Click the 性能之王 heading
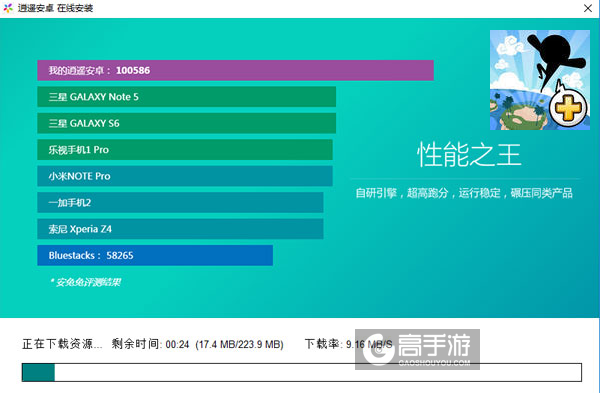Image resolution: width=600 pixels, height=393 pixels. pos(469,155)
